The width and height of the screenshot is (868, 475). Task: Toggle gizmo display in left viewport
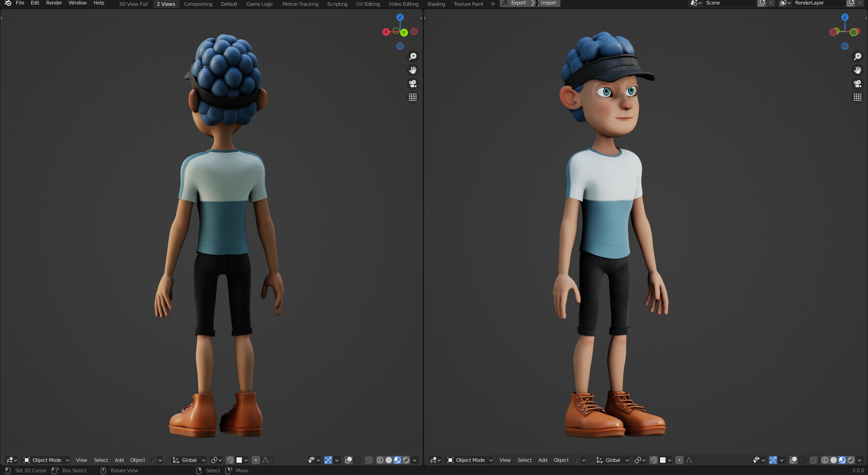tap(328, 460)
